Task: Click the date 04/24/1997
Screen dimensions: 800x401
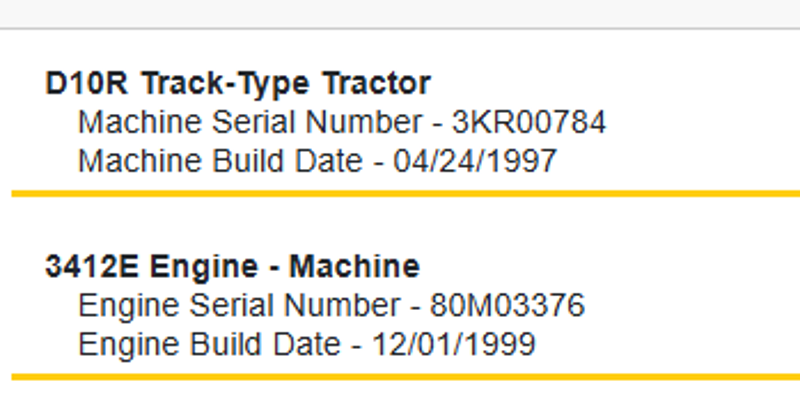Action: point(475,160)
